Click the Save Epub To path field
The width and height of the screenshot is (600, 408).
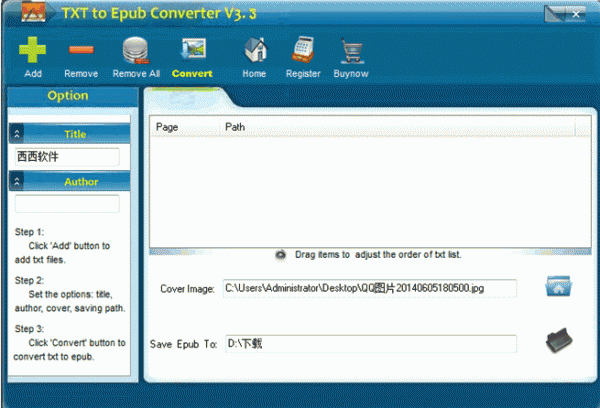[371, 344]
